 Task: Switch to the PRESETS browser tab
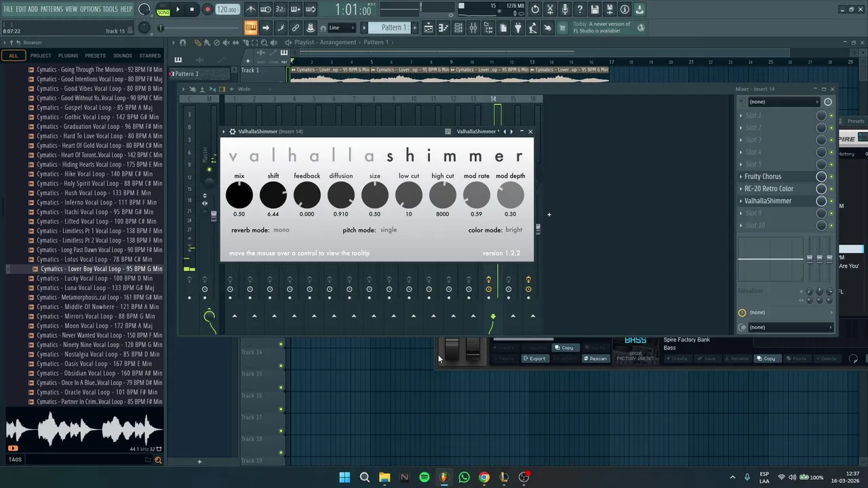point(95,56)
